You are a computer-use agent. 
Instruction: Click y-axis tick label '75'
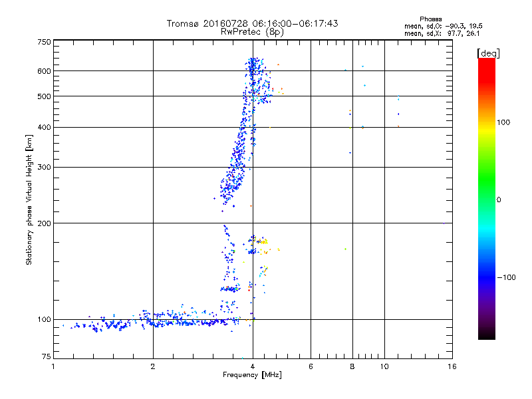tap(47, 356)
